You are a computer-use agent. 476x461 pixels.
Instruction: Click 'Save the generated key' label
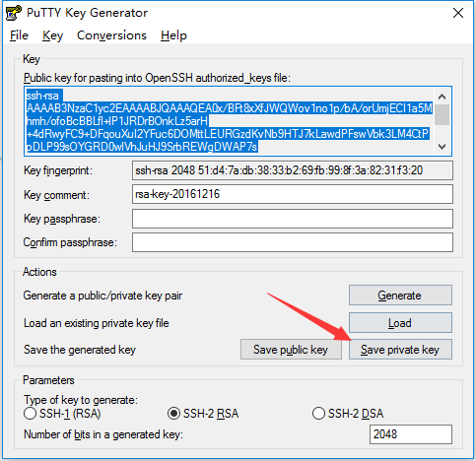(80, 350)
